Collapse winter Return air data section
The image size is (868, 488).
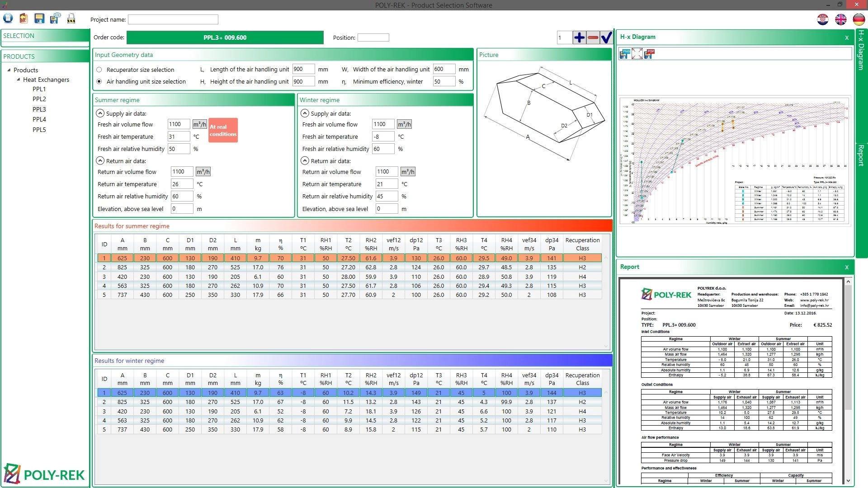[305, 161]
